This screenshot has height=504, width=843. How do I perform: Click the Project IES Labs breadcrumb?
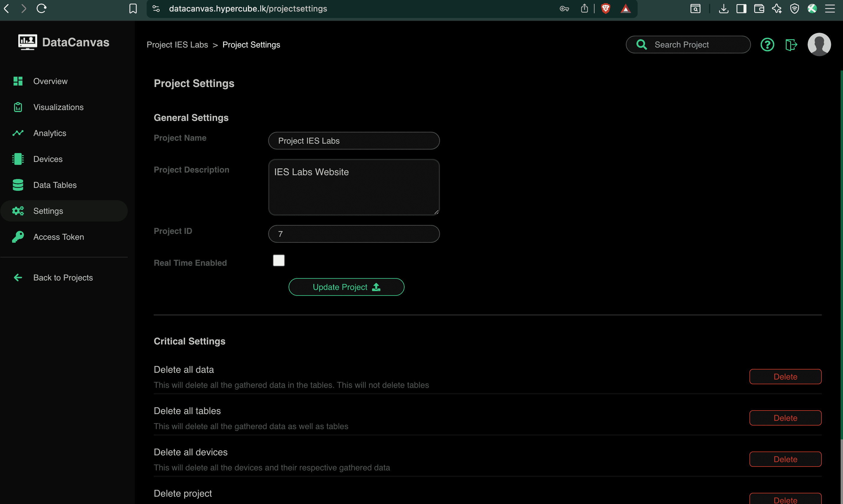click(x=177, y=45)
